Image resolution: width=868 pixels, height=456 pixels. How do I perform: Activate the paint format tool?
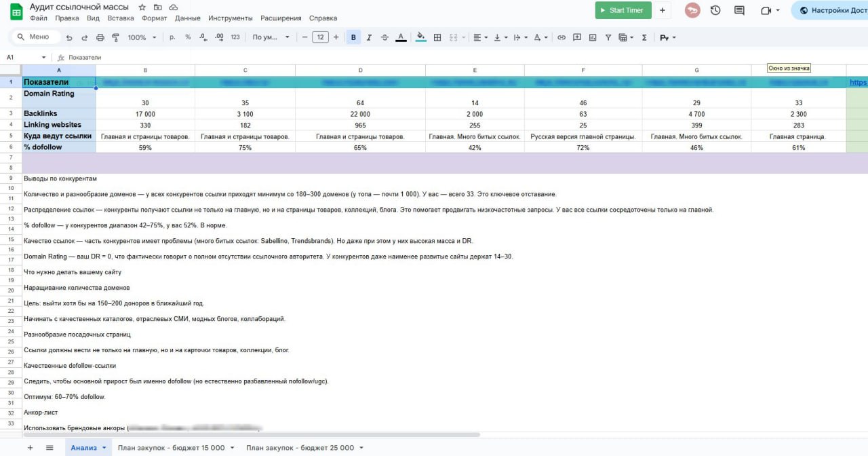pyautogui.click(x=115, y=37)
